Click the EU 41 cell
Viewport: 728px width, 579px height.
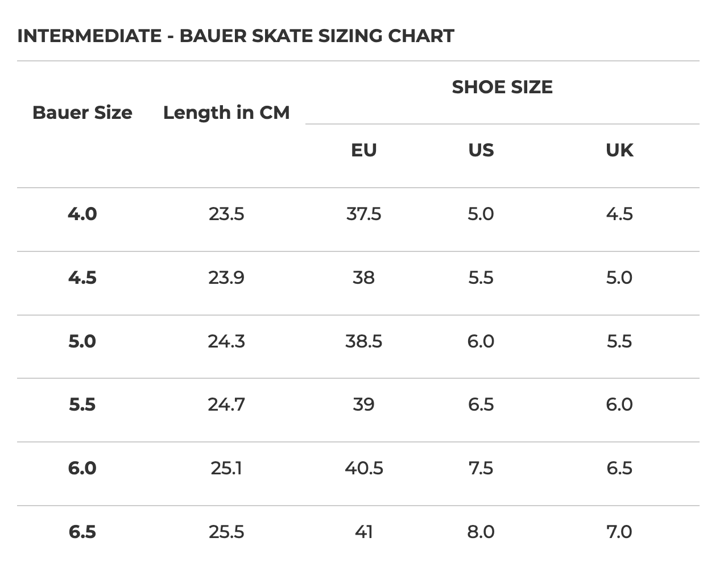tap(364, 532)
